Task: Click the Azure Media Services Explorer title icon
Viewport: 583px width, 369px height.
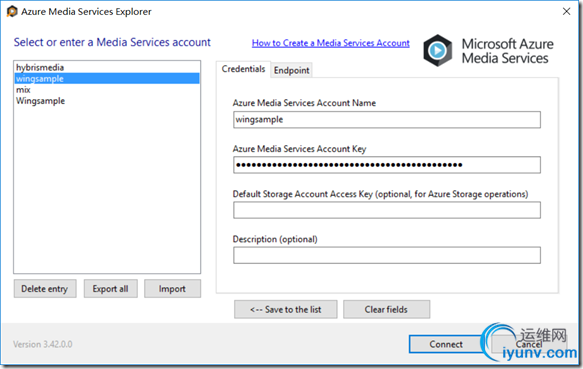Action: click(x=12, y=12)
